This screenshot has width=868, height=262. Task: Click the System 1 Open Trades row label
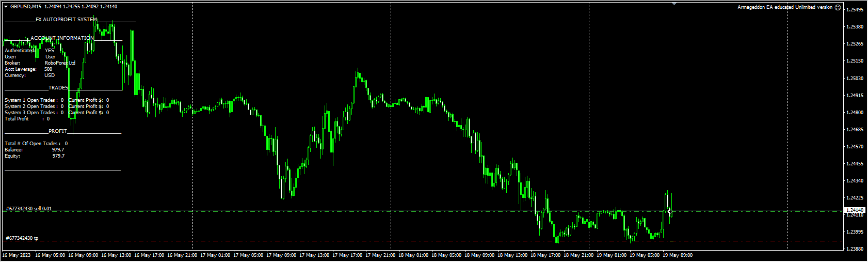31,100
